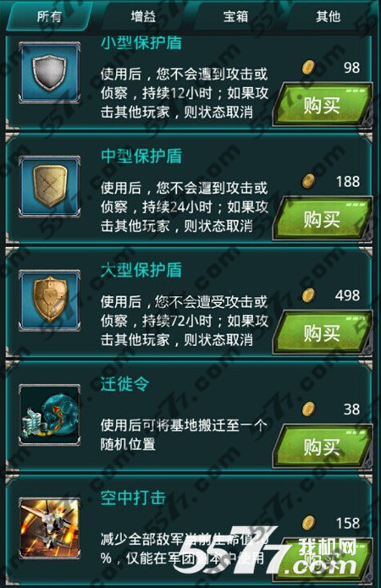The width and height of the screenshot is (381, 588).
Task: Click the gold coin beside 498
Action: pyautogui.click(x=308, y=295)
